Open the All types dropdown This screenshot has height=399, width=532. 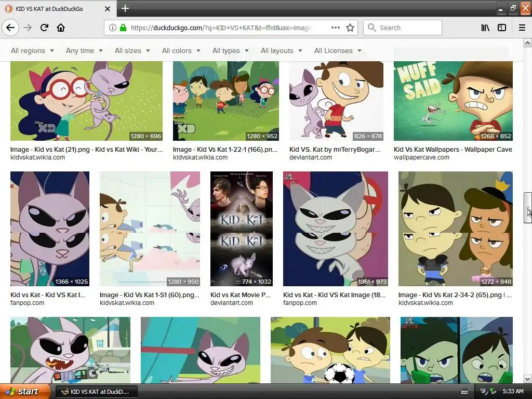(230, 50)
